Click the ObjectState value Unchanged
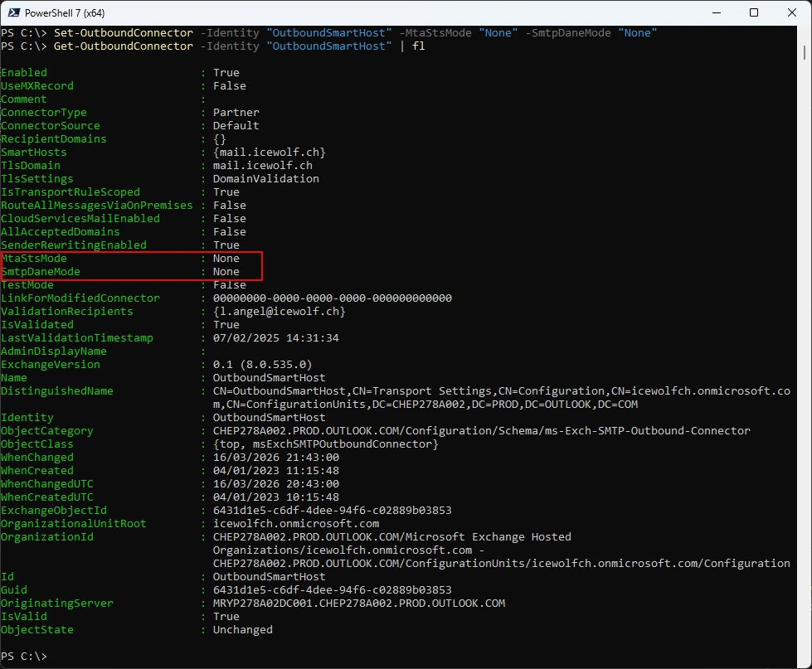The image size is (812, 669). tap(242, 630)
